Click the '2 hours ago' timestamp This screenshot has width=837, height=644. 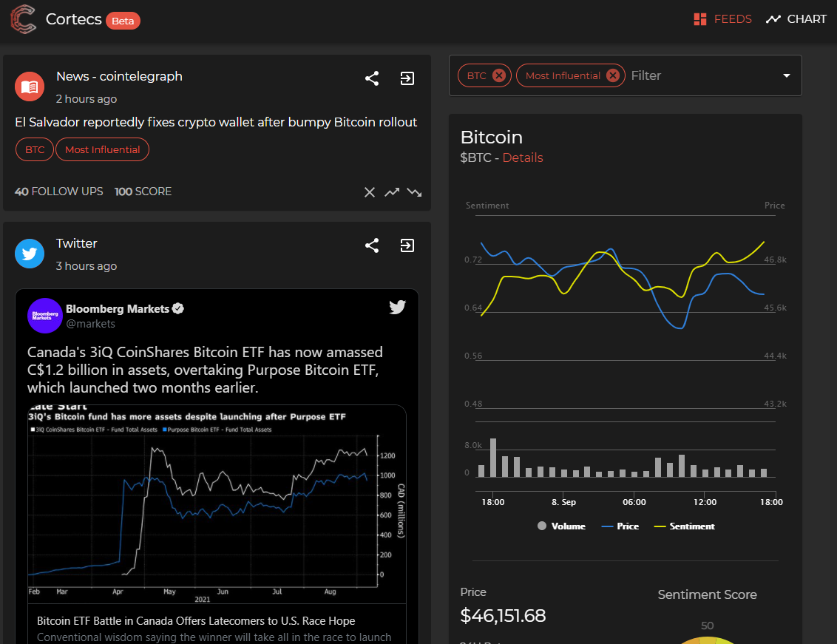87,99
